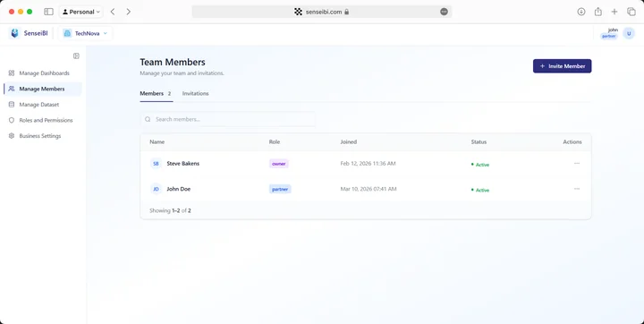The width and height of the screenshot is (644, 324).
Task: Click the user avatar U icon
Action: click(629, 33)
